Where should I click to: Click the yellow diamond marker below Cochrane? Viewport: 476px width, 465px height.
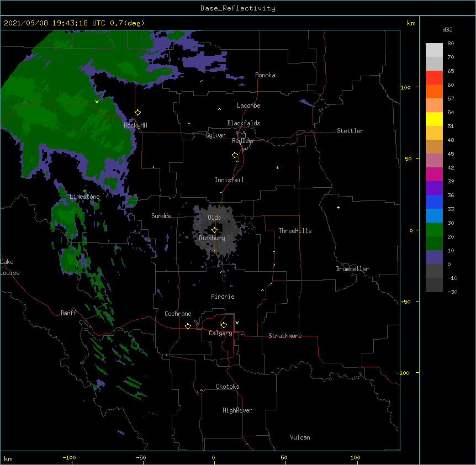click(188, 326)
